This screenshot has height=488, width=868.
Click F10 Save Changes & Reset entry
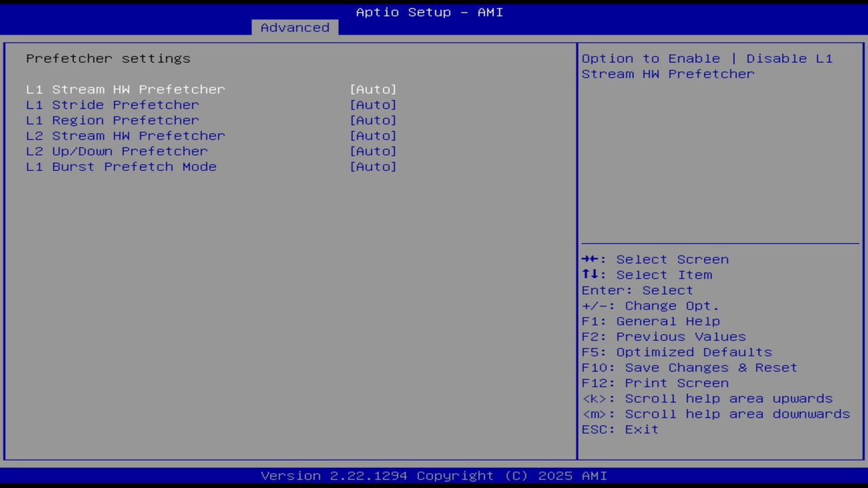tap(689, 367)
